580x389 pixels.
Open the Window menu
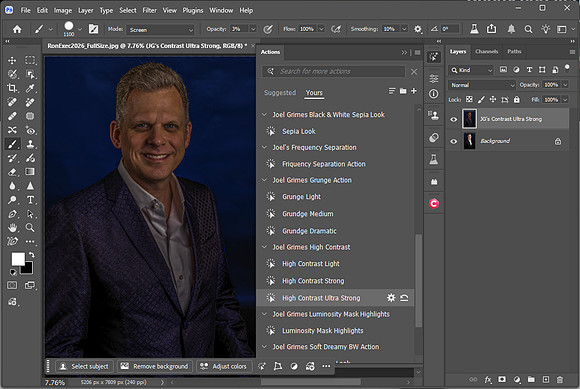(x=221, y=10)
